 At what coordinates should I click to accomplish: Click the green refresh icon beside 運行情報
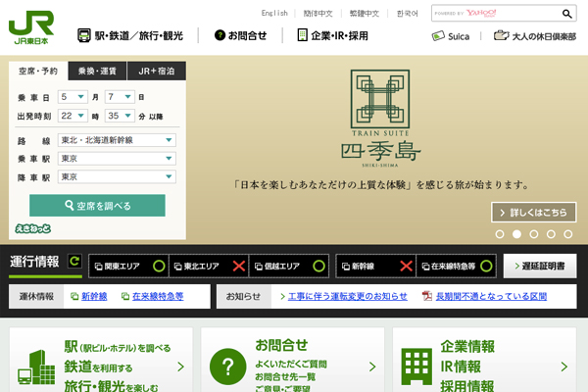point(74,261)
